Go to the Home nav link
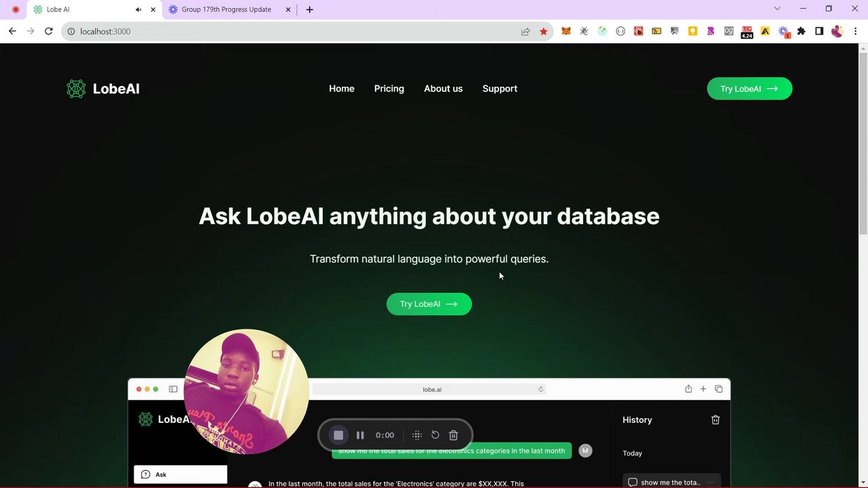868x488 pixels. tap(342, 89)
